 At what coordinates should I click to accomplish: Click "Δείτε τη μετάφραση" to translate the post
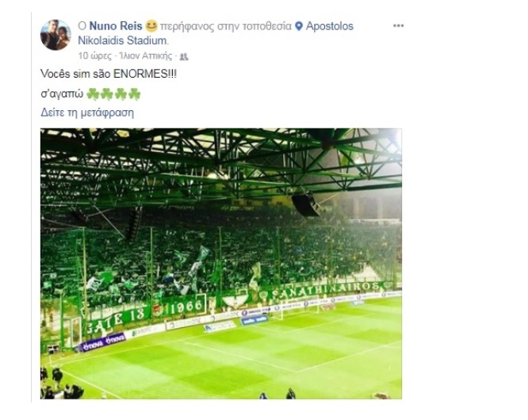87,113
